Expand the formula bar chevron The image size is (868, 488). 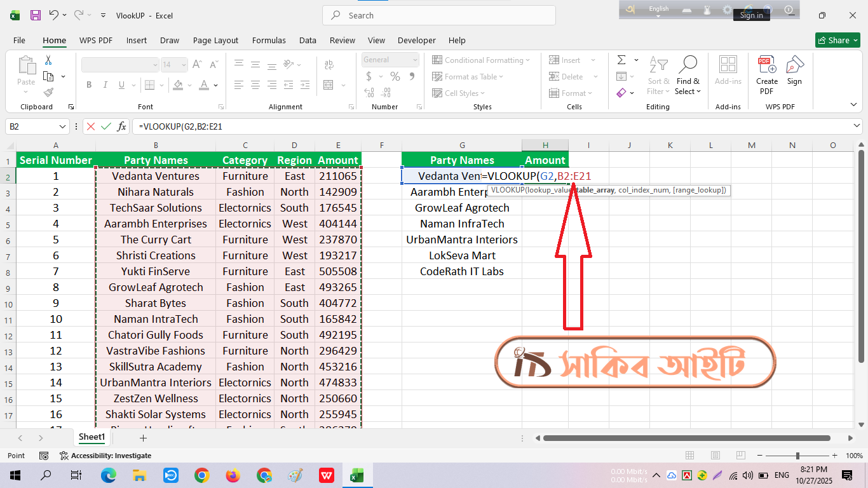tap(857, 126)
